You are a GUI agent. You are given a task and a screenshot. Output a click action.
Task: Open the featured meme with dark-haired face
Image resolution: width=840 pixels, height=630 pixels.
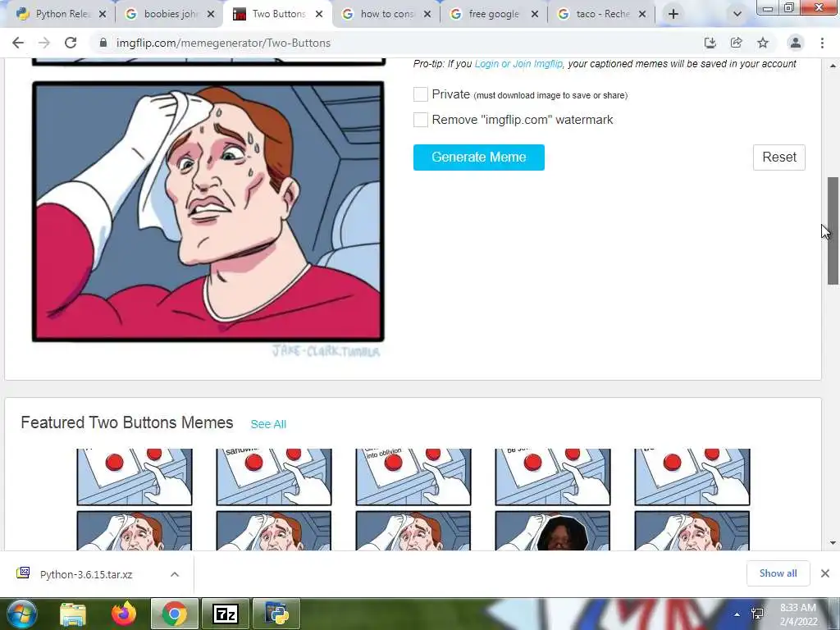[x=552, y=500]
